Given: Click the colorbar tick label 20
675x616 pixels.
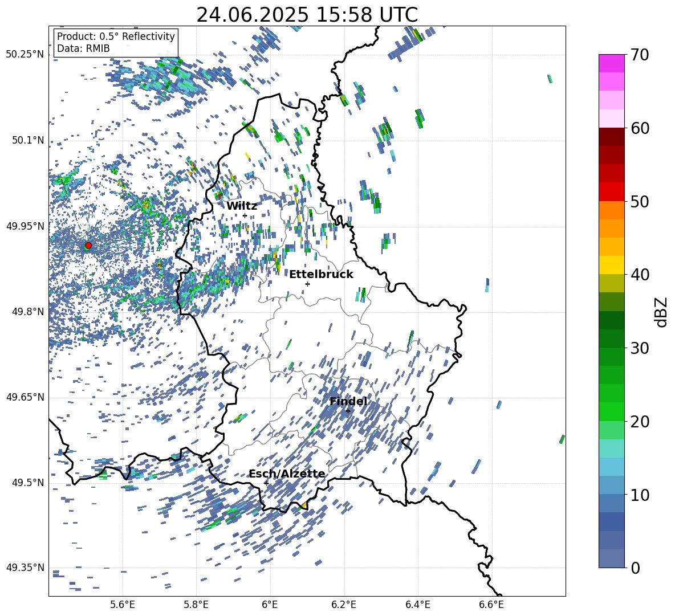Looking at the screenshot, I should pyautogui.click(x=639, y=421).
